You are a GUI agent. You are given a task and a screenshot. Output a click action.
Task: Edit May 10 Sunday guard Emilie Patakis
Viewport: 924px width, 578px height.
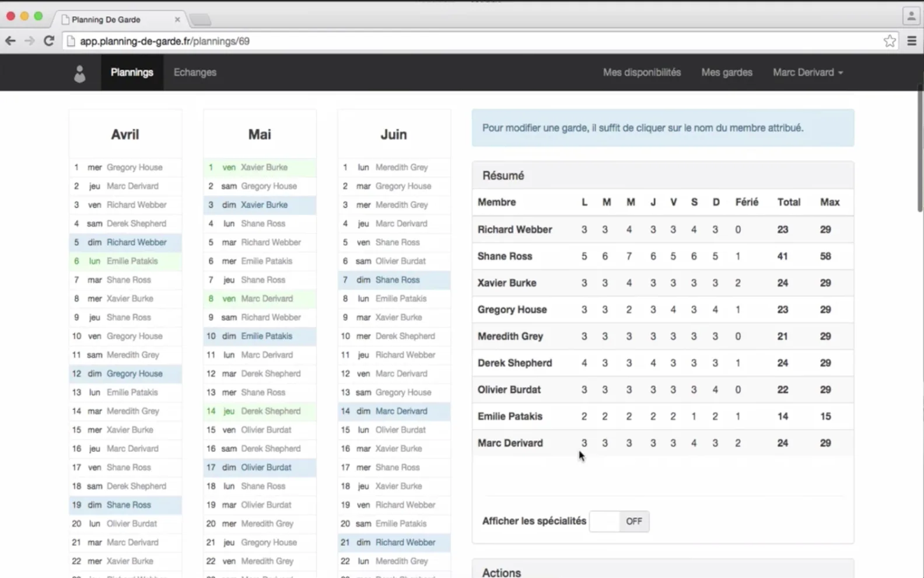click(x=267, y=336)
